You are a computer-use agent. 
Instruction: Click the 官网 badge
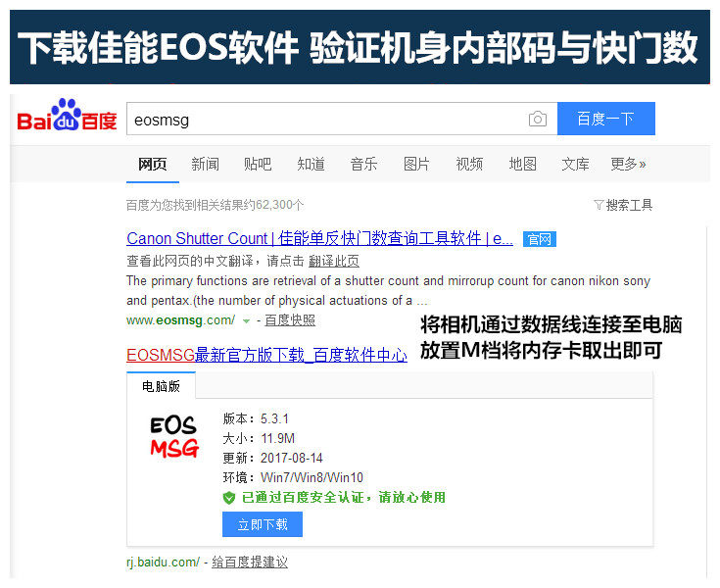(540, 239)
